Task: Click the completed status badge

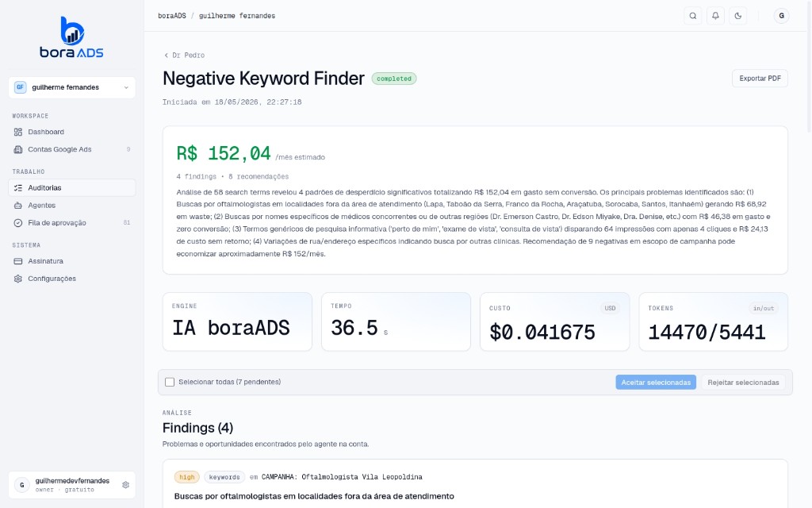Action: tap(394, 79)
